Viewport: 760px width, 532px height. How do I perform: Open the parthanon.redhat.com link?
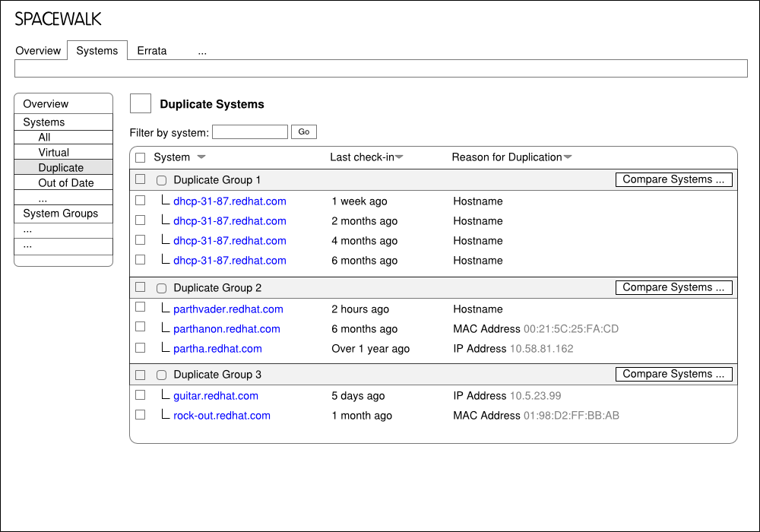tap(226, 329)
